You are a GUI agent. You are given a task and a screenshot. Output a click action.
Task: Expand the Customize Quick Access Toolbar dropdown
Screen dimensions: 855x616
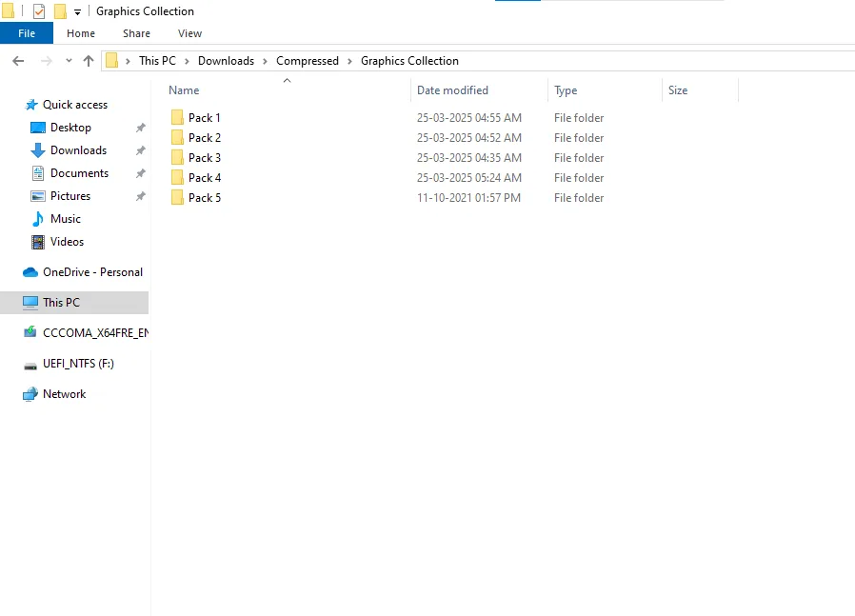coord(77,12)
